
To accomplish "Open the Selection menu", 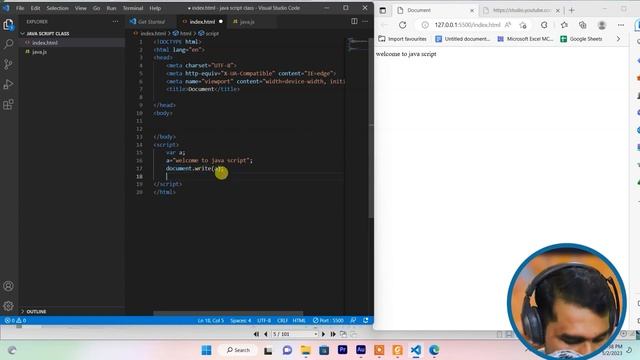I will pos(58,8).
